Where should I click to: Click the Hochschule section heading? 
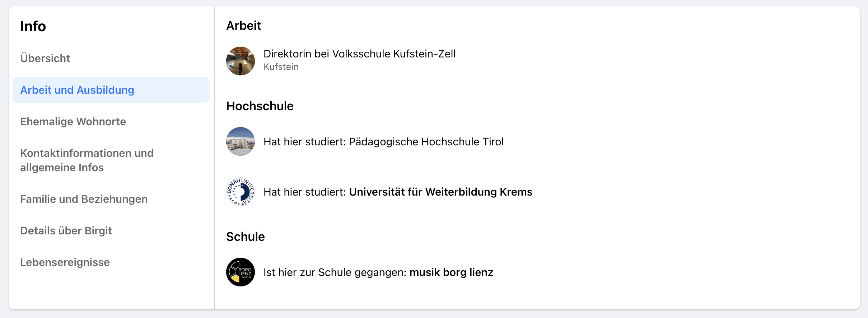[x=260, y=106]
